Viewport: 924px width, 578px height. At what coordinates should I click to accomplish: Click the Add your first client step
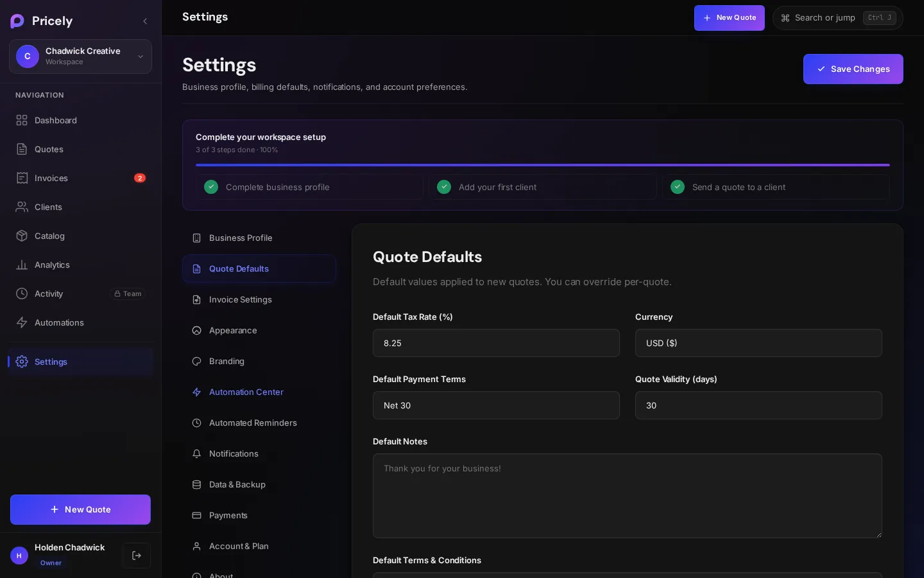543,187
